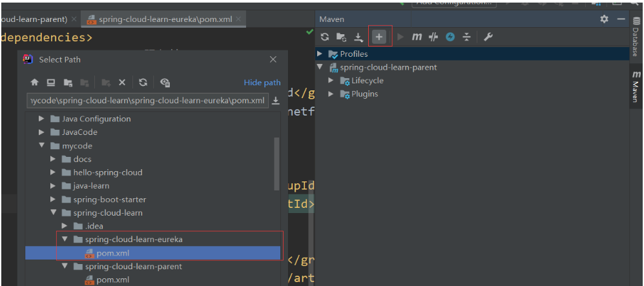Select the spring-boot-starter folder
The image size is (644, 286).
[x=110, y=199]
